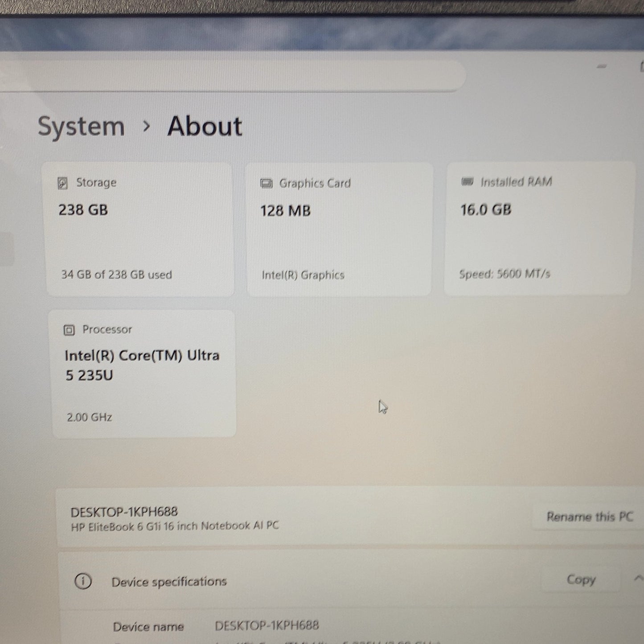Viewport: 644px width, 644px height.
Task: Click the Processor chip icon
Action: [69, 330]
